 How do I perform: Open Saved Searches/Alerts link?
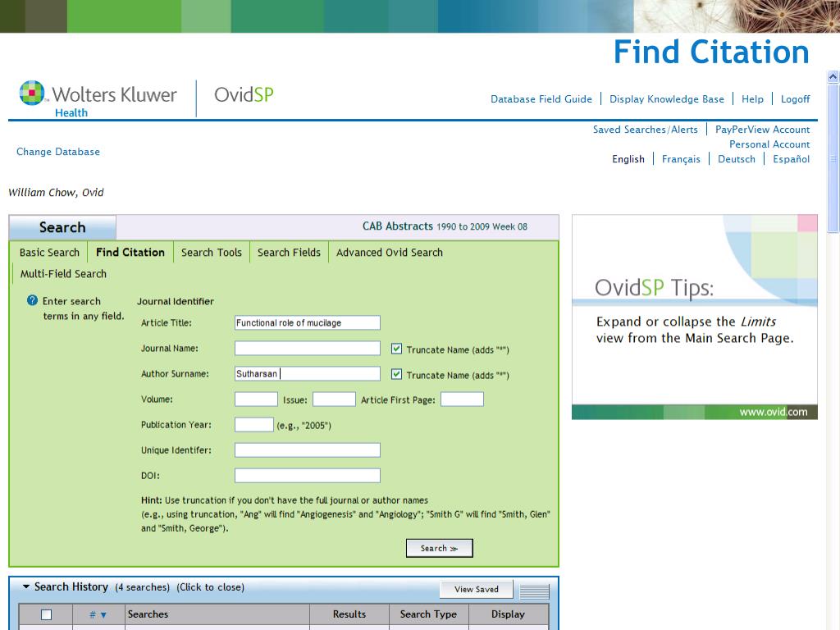point(645,130)
